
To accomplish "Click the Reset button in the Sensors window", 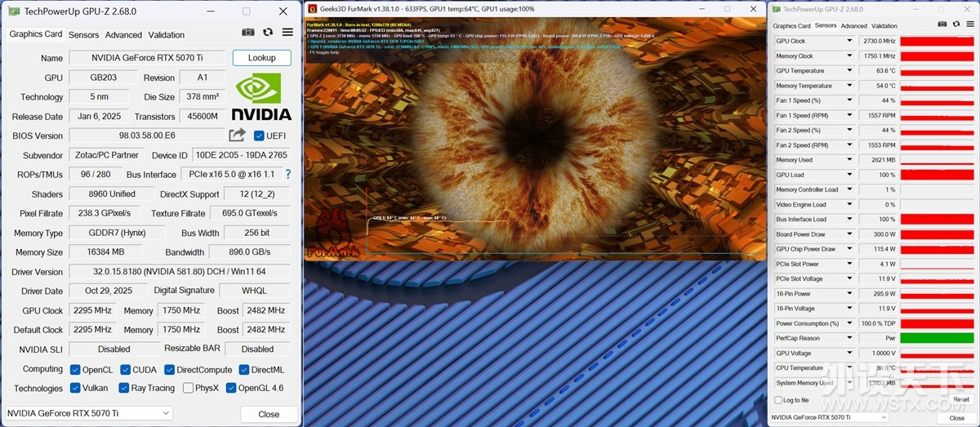I will click(x=961, y=400).
